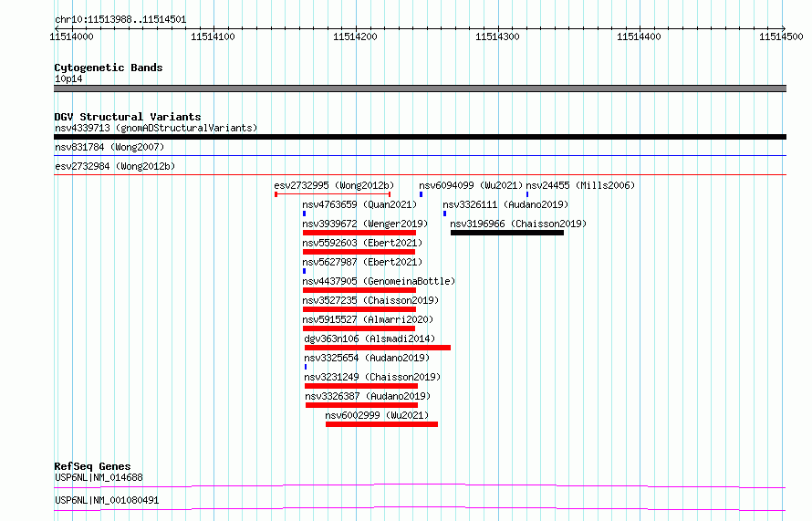812x521 pixels.
Task: Open the nsv3527235 (Chaisson2019) label
Action: tap(370, 300)
